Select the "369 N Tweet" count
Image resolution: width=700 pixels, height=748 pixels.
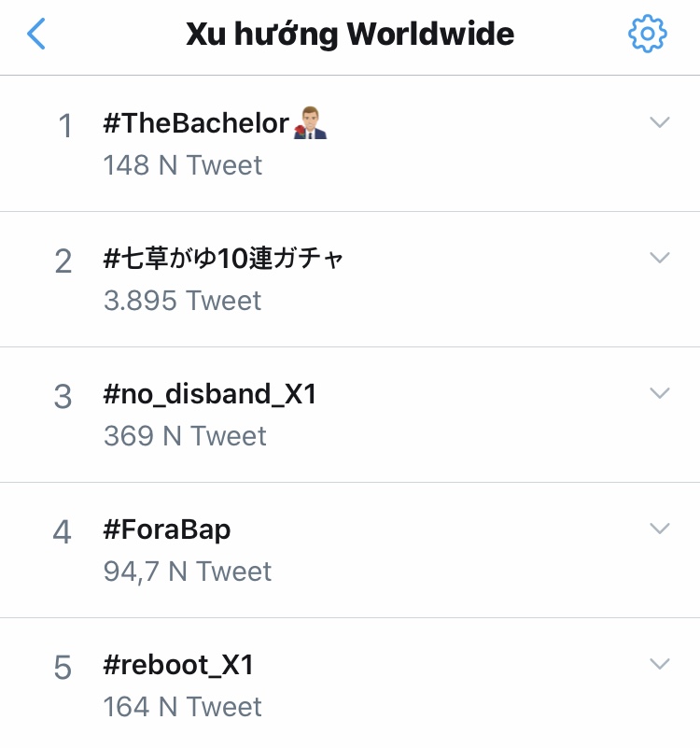coord(185,436)
